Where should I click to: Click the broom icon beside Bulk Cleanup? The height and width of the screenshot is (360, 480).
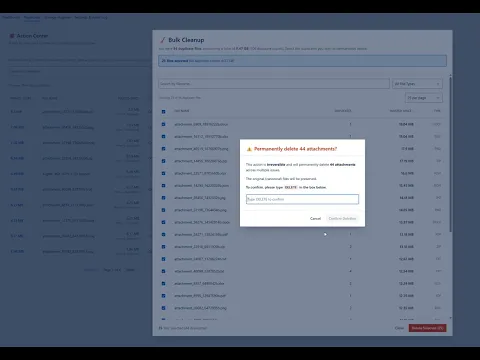(x=163, y=40)
